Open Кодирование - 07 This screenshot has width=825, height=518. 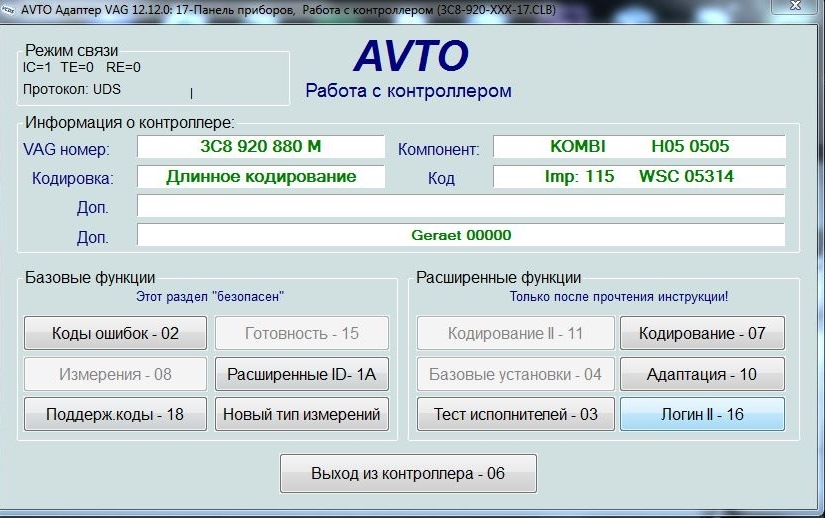[702, 333]
